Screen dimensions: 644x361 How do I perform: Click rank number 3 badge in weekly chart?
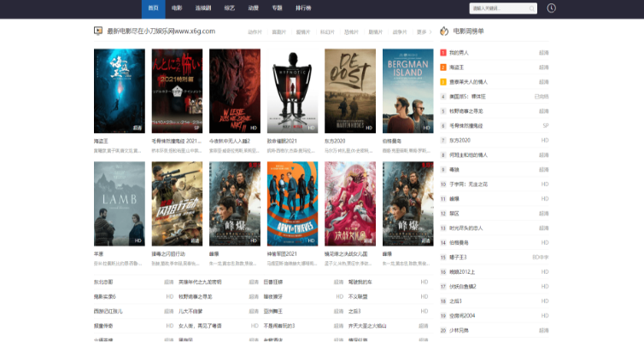(443, 82)
